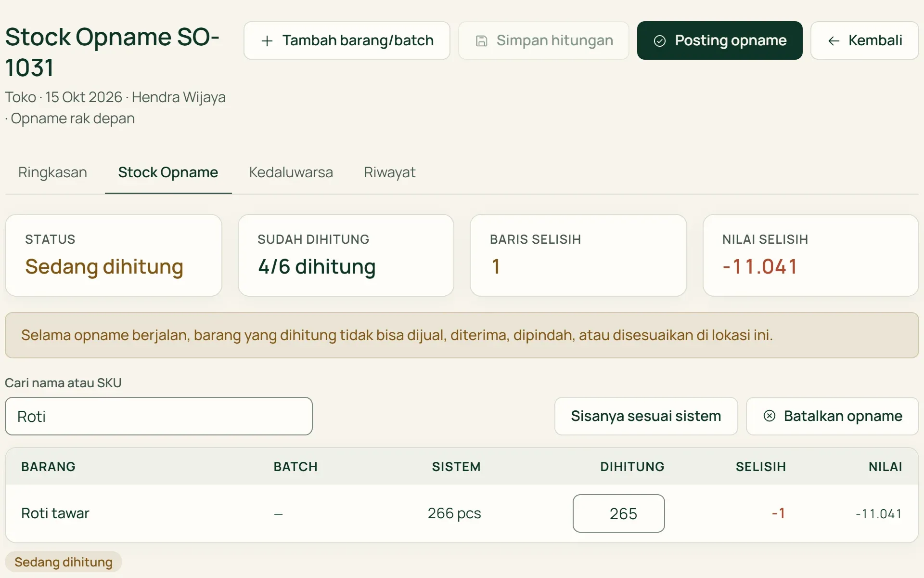Click the 4/6 dihitung summary value

(317, 267)
